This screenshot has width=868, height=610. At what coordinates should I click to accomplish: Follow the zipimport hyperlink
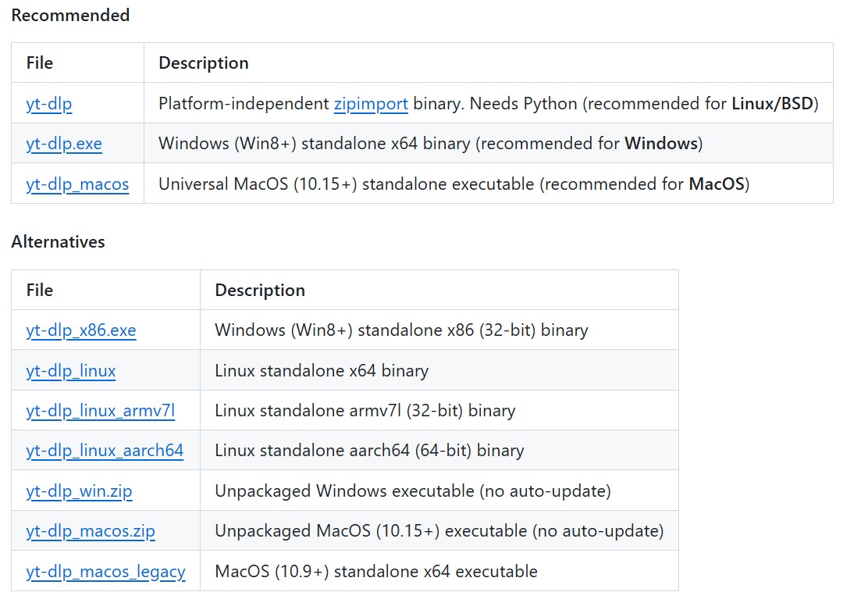pyautogui.click(x=371, y=104)
